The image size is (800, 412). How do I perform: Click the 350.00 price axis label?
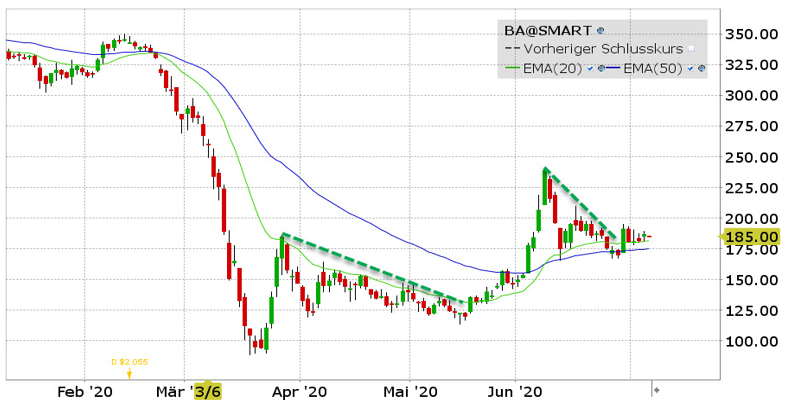coord(752,35)
